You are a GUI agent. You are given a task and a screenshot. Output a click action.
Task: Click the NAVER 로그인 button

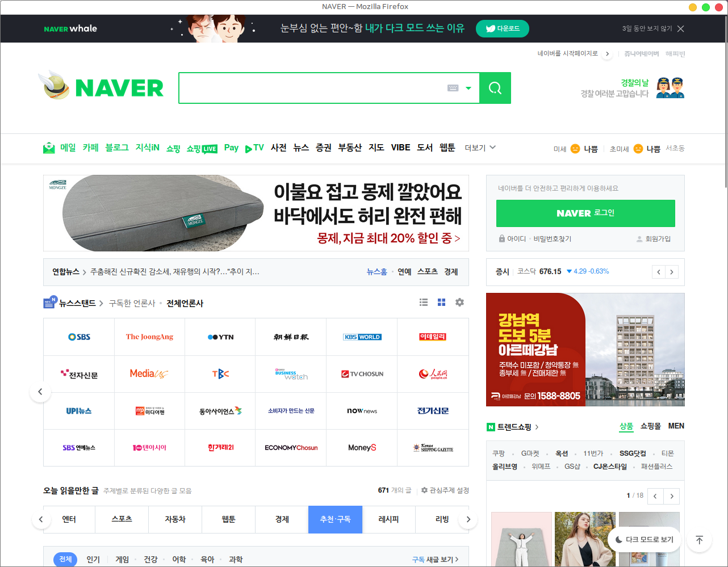point(585,213)
